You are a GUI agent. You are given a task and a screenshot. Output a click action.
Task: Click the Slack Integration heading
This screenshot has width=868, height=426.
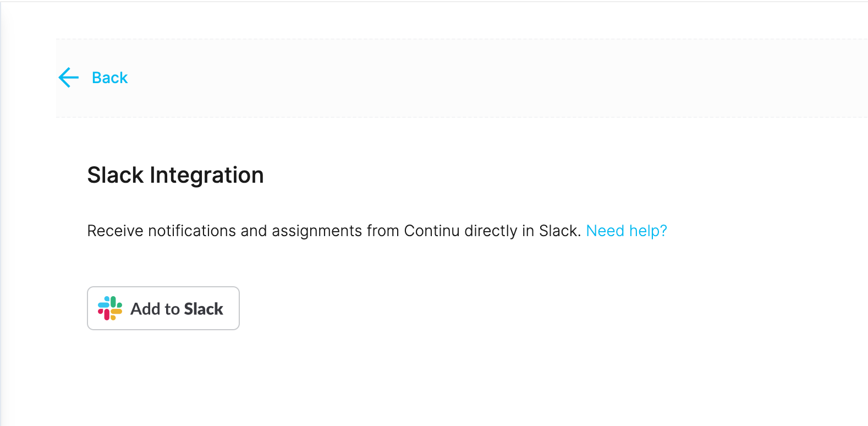click(175, 175)
